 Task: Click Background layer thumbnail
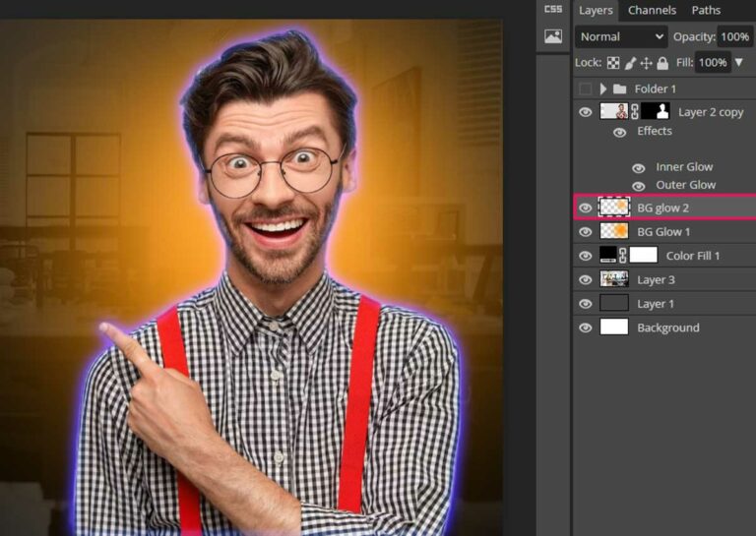pyautogui.click(x=614, y=327)
